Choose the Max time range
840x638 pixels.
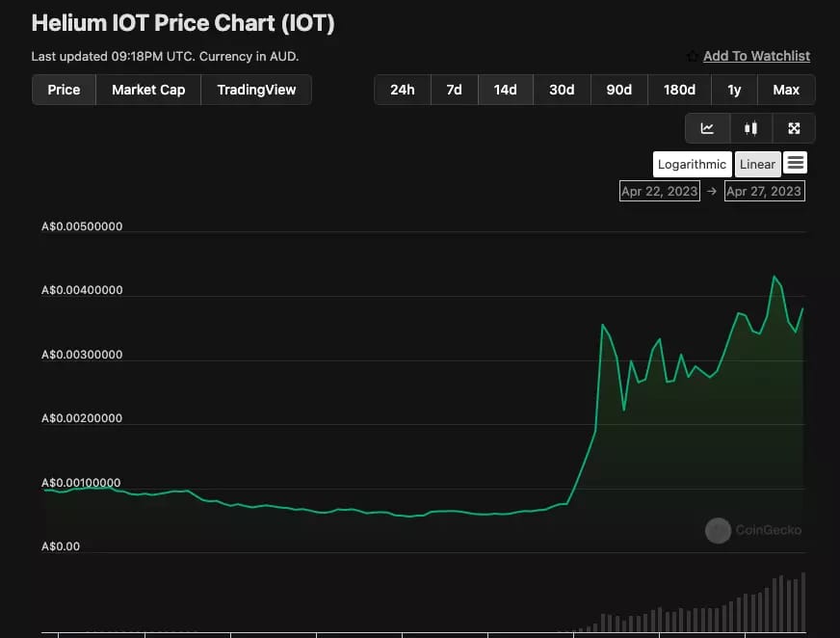pyautogui.click(x=786, y=90)
